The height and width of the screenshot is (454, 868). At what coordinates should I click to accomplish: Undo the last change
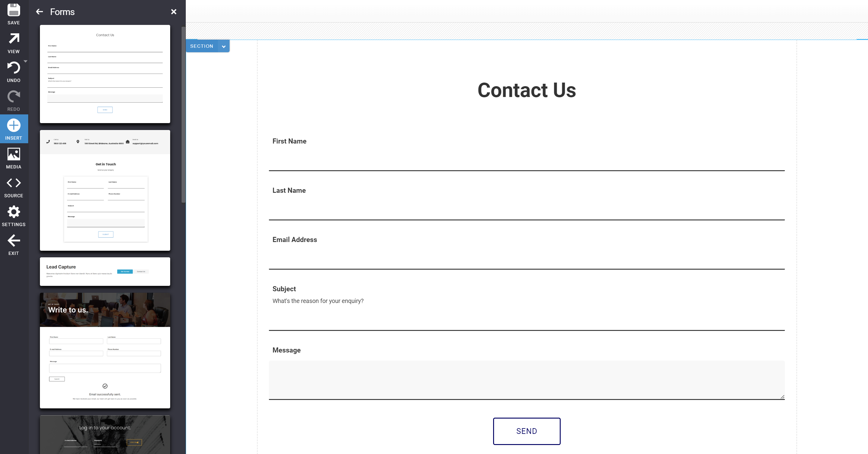point(14,68)
